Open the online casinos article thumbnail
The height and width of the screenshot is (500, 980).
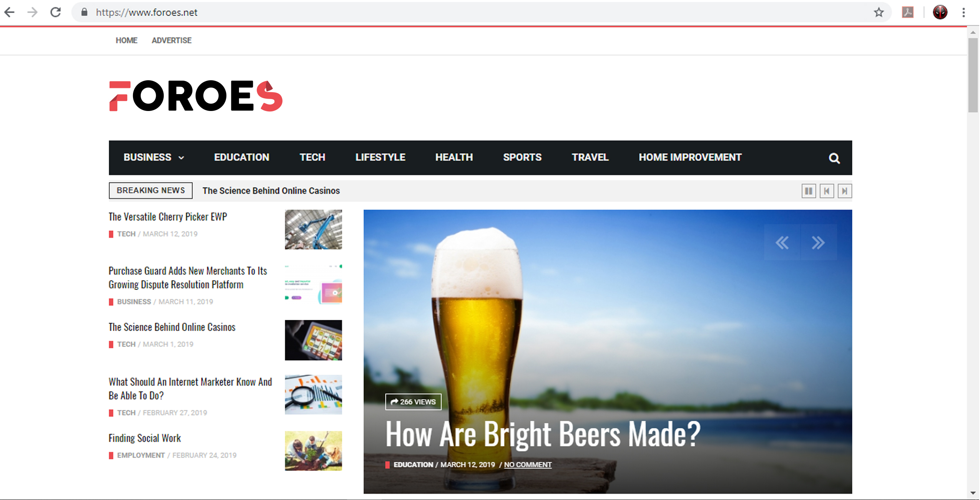click(313, 340)
